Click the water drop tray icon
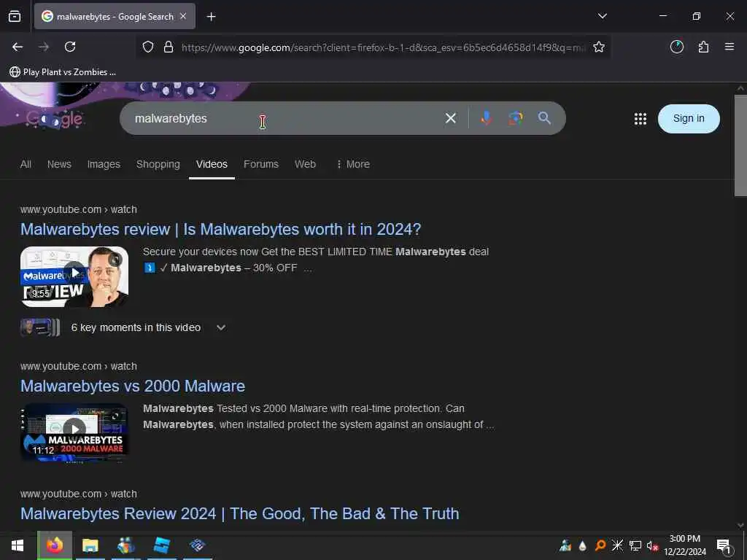This screenshot has width=747, height=560. tap(582, 545)
